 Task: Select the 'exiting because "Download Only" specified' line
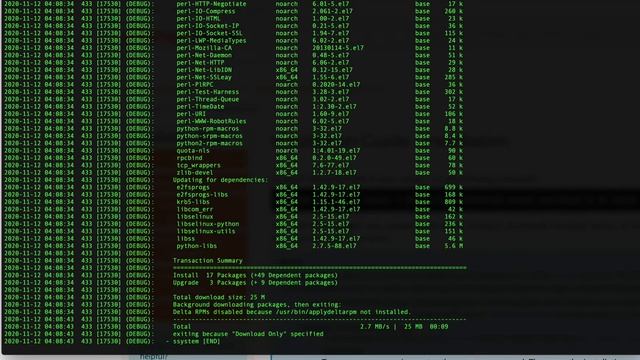click(x=248, y=334)
